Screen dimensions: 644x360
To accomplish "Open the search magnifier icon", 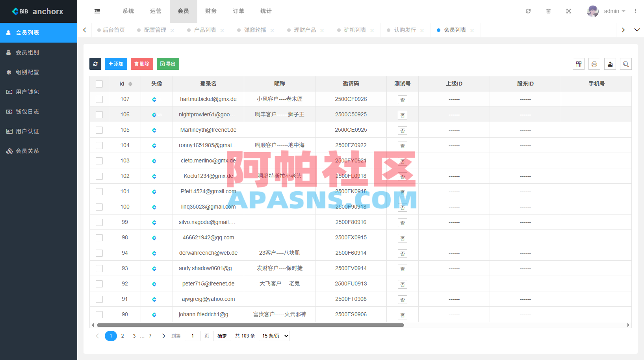I will coord(626,64).
